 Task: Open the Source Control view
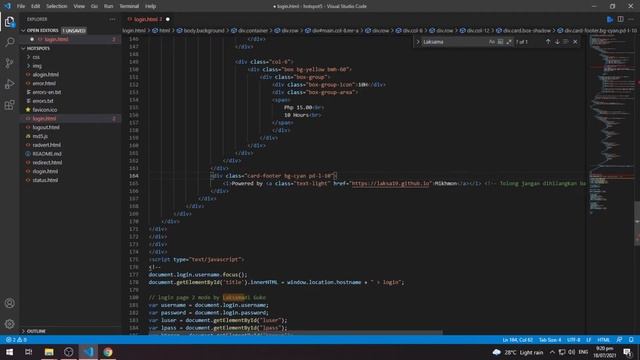pos(9,63)
